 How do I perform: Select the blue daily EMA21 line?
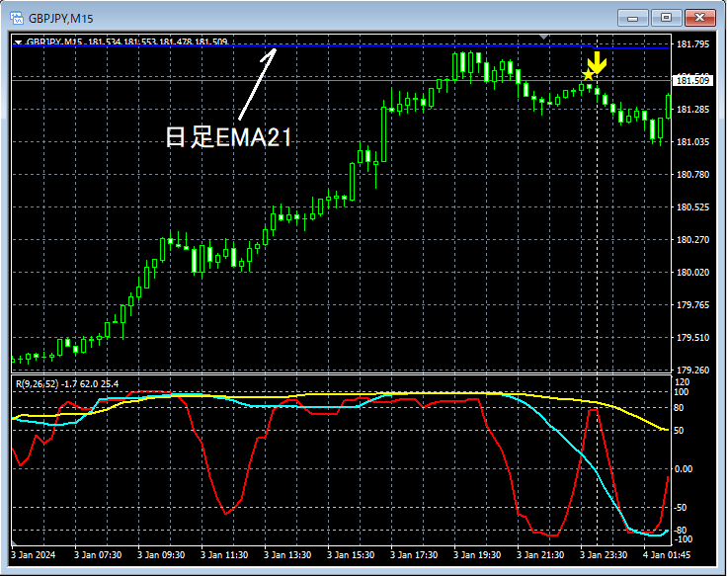tap(340, 45)
